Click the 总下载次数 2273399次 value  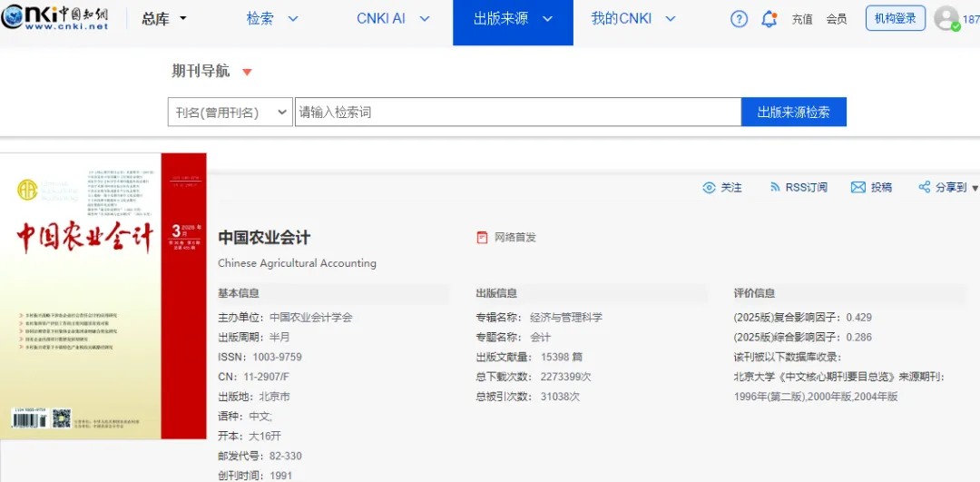coord(565,377)
